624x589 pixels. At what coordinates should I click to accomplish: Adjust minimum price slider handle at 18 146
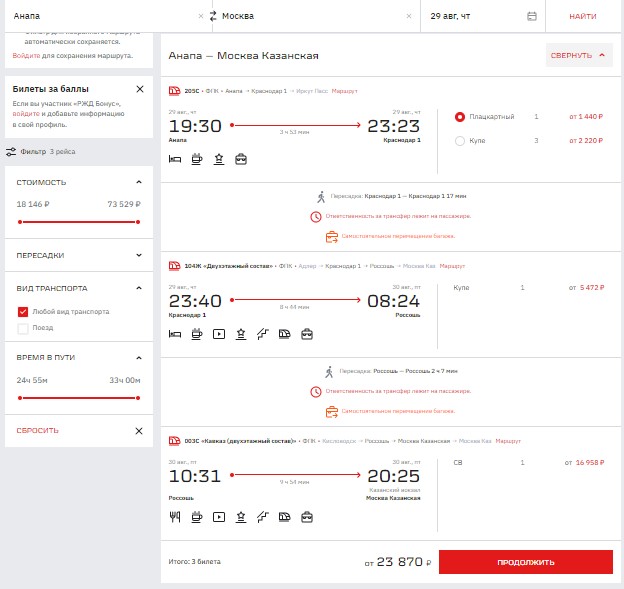pos(20,222)
